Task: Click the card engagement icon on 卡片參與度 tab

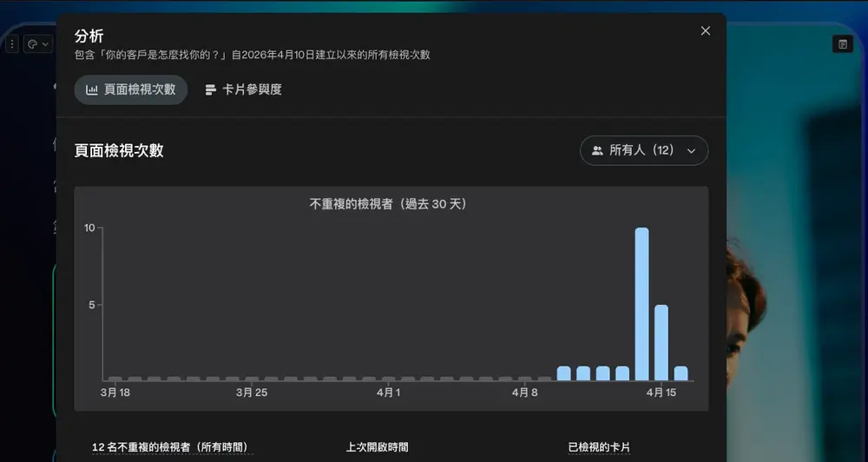Action: 210,89
